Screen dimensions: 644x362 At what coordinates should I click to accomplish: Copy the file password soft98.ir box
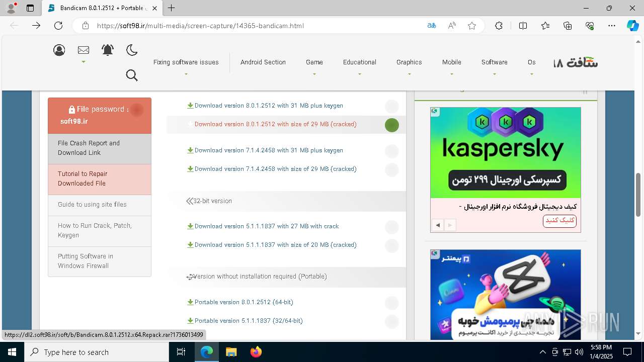100,115
